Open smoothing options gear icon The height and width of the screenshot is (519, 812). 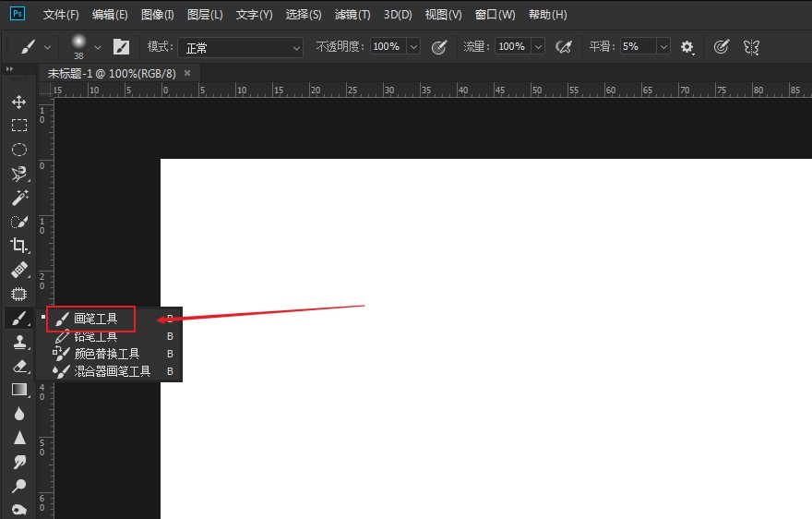point(687,47)
